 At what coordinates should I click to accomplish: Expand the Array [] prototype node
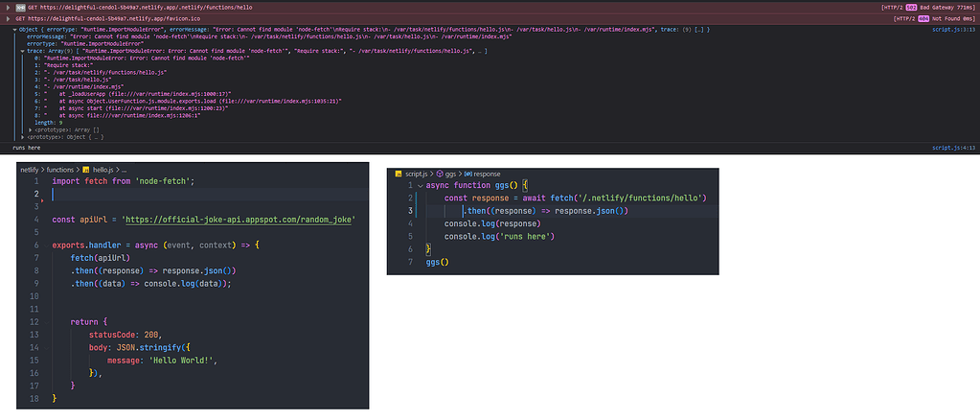[x=31, y=129]
